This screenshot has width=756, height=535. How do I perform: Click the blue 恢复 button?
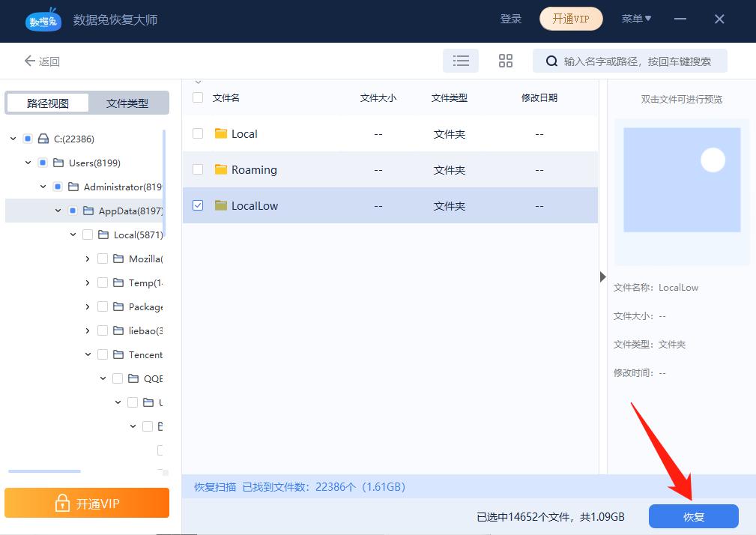693,516
